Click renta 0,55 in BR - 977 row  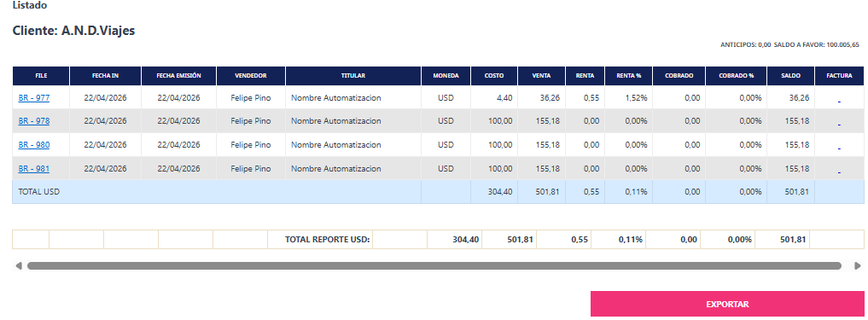coord(591,98)
